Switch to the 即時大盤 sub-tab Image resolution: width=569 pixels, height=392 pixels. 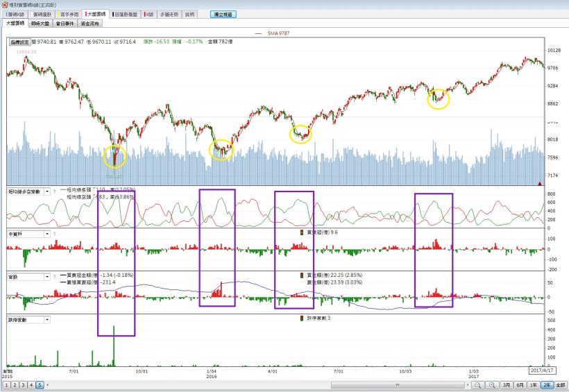click(x=40, y=24)
